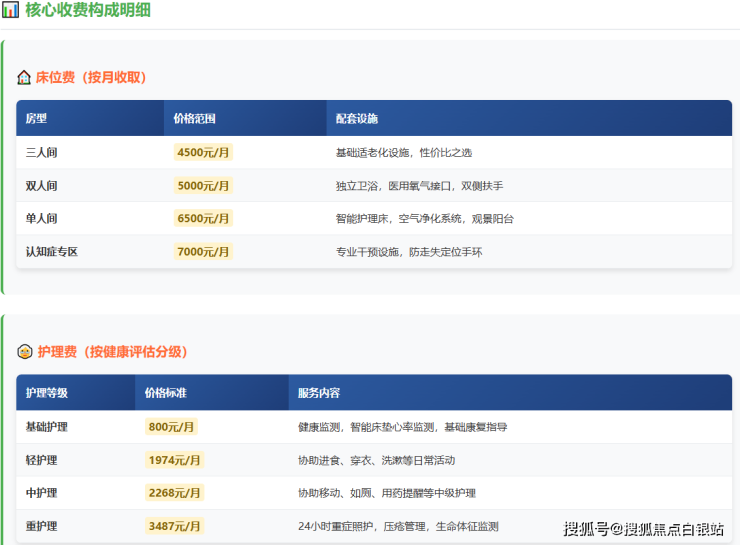Select the 认知症专区 row label
The image size is (740, 545).
coord(52,251)
